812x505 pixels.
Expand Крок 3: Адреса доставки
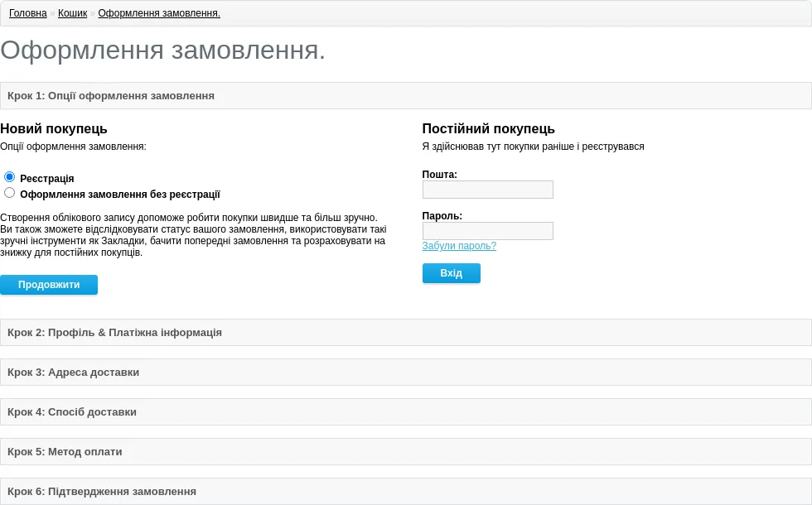click(406, 372)
